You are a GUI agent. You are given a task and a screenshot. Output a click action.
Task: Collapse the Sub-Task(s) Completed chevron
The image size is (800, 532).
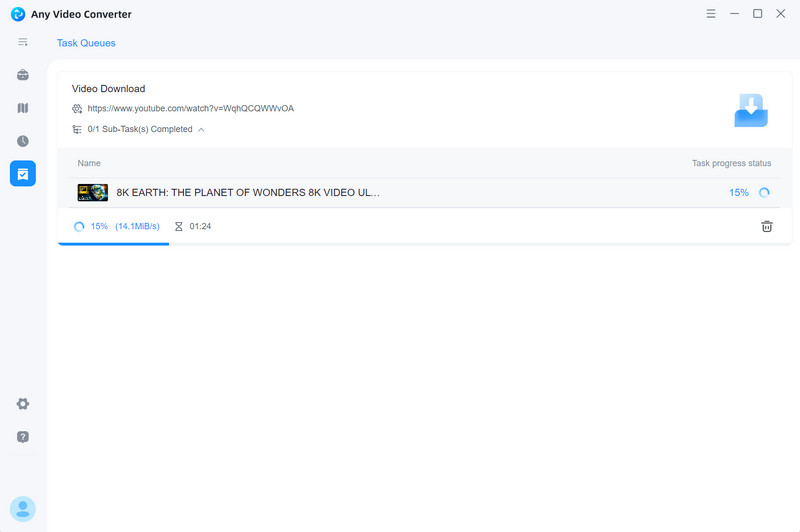(x=201, y=130)
